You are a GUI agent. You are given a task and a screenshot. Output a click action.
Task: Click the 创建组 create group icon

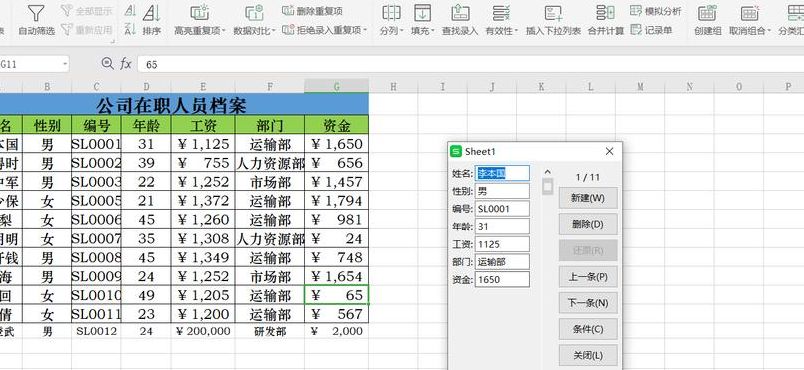tap(708, 12)
